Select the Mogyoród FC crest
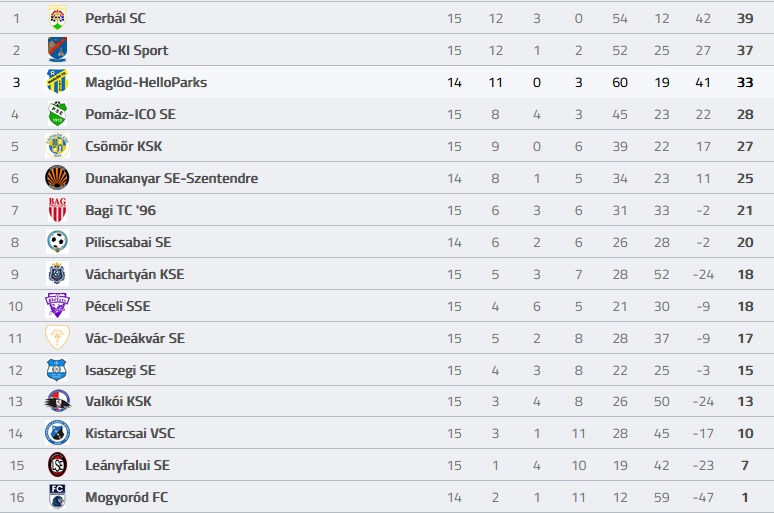This screenshot has width=774, height=513. pos(57,497)
